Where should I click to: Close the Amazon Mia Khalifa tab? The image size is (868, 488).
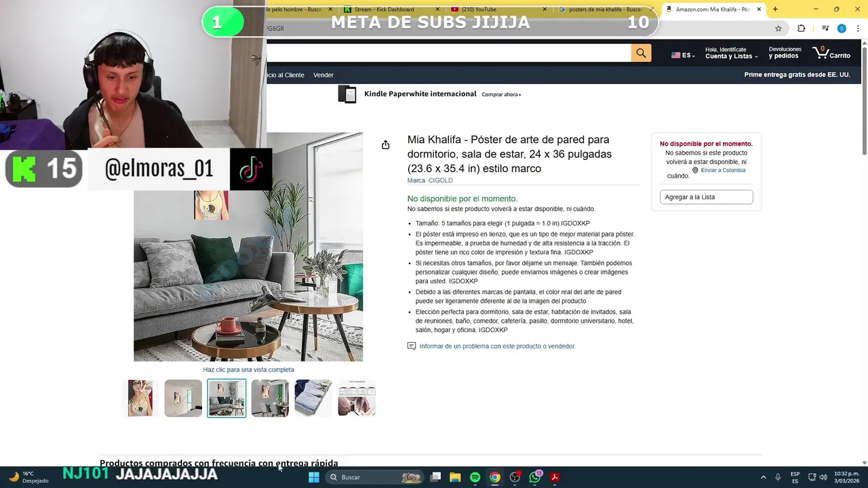(x=758, y=9)
